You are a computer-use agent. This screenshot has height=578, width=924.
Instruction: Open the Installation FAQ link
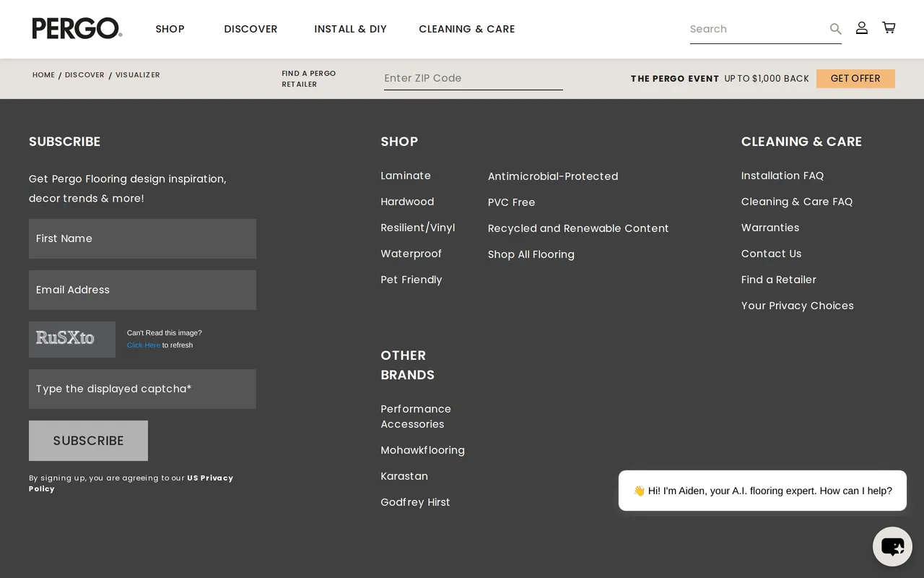coord(783,176)
